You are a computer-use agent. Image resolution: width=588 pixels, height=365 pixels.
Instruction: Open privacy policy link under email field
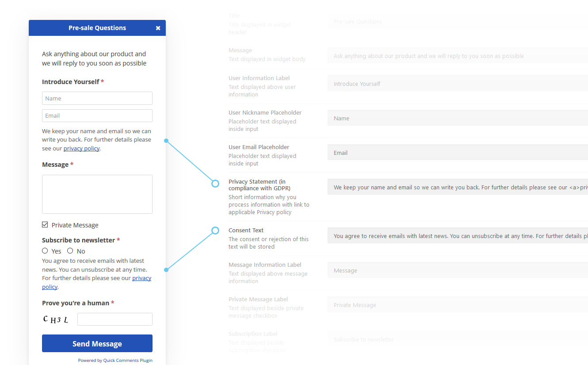81,149
